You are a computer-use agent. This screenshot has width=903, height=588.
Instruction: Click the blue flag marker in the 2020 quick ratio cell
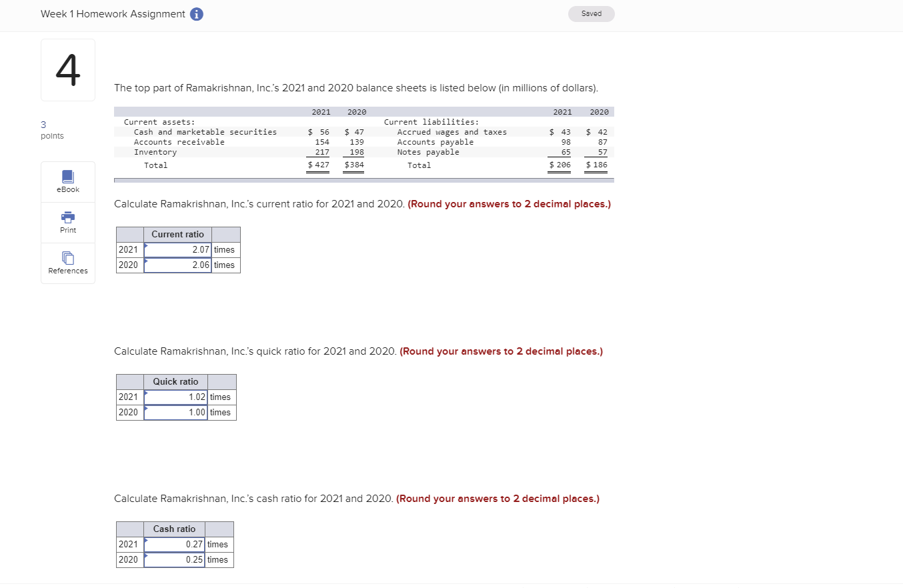point(146,409)
